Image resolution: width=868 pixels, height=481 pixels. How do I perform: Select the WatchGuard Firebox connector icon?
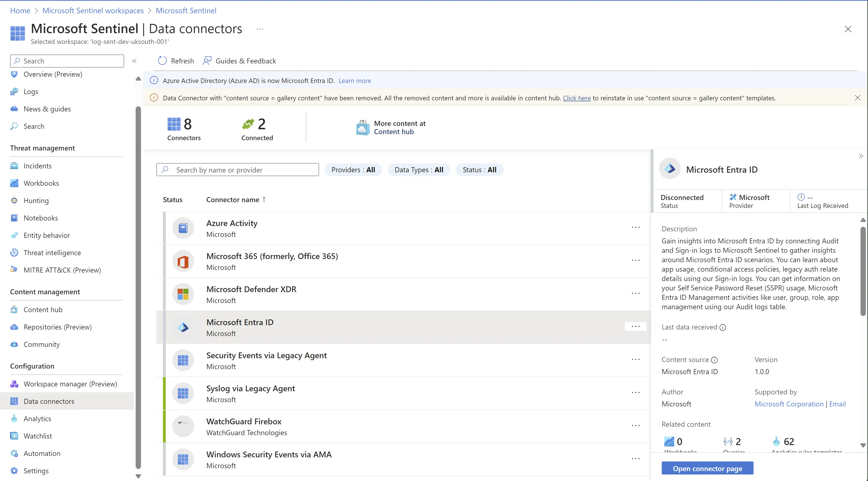pos(183,426)
